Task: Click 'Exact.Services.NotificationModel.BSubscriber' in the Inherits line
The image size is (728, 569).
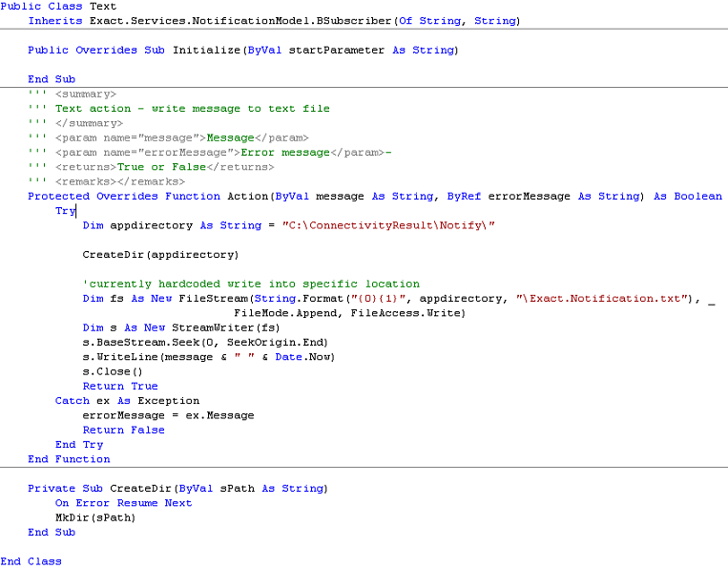Action: (240, 21)
